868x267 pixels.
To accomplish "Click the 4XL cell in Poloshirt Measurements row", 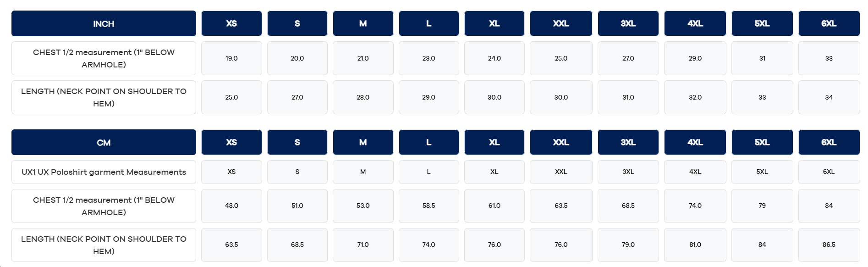I will pos(695,172).
